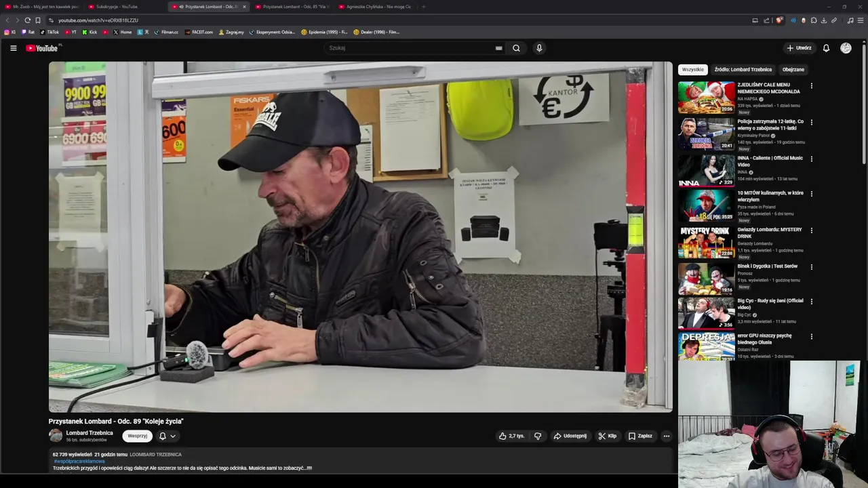Start voice search with the microphone
Image resolution: width=868 pixels, height=488 pixels.
click(x=539, y=48)
